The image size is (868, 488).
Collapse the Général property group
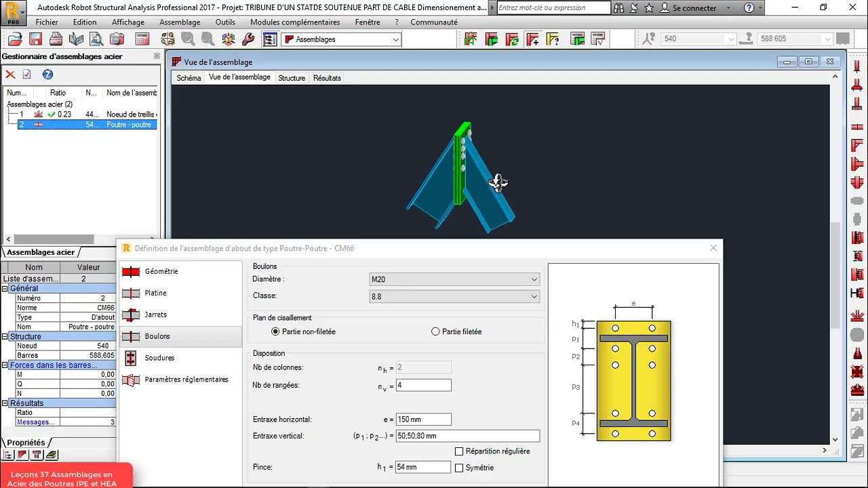pyautogui.click(x=5, y=289)
